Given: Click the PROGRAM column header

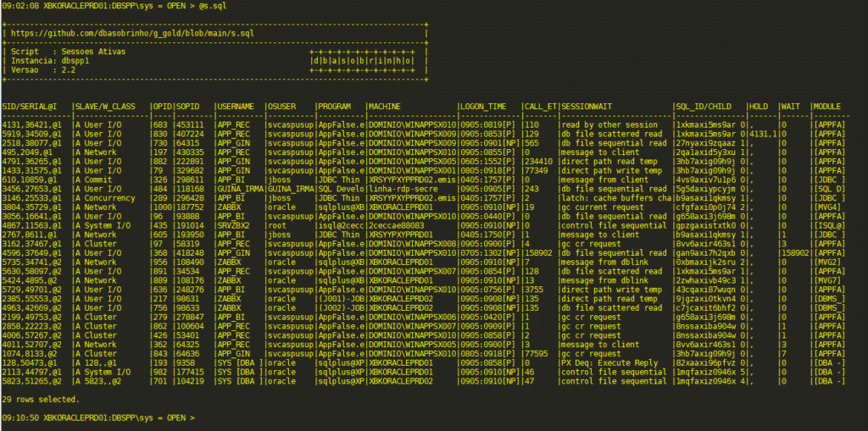Looking at the screenshot, I should coord(335,106).
